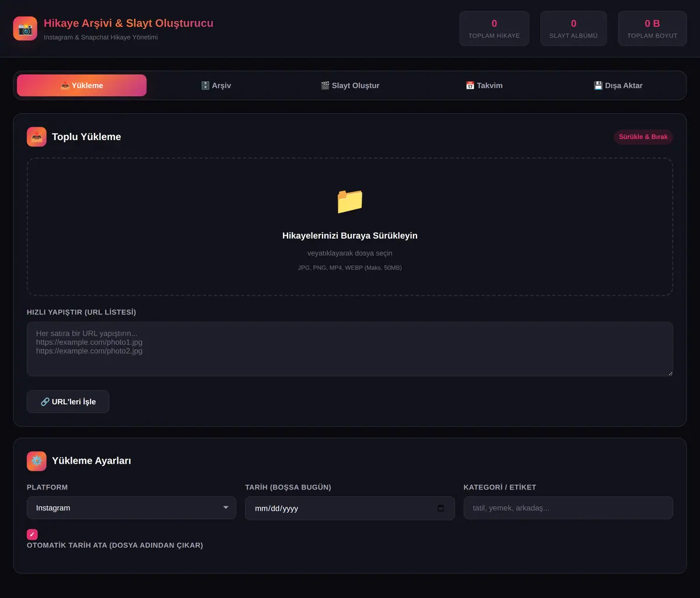700x598 pixels.
Task: Open the Takvim tab
Action: click(484, 85)
